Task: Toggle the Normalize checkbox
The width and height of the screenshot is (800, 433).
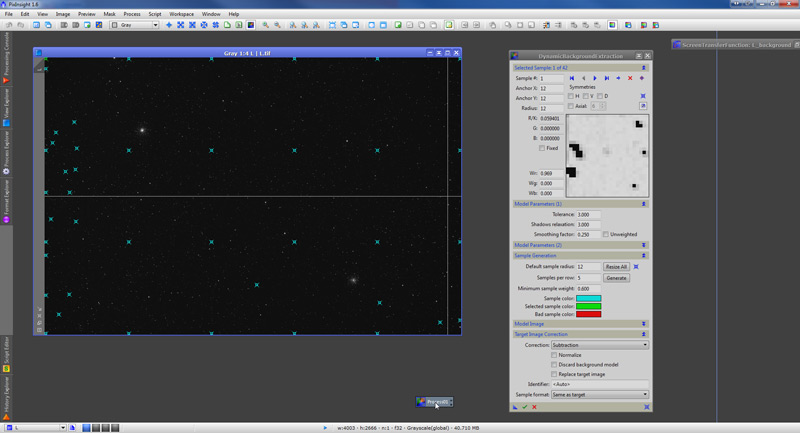Action: point(555,354)
